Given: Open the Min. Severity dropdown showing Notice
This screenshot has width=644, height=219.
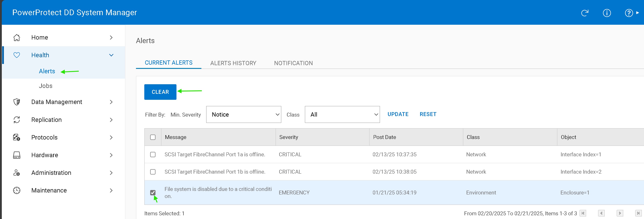Looking at the screenshot, I should pyautogui.click(x=243, y=114).
